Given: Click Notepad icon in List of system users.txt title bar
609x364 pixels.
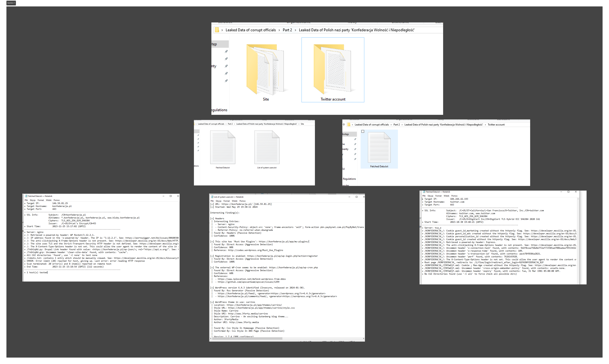Looking at the screenshot, I should click(x=212, y=197).
